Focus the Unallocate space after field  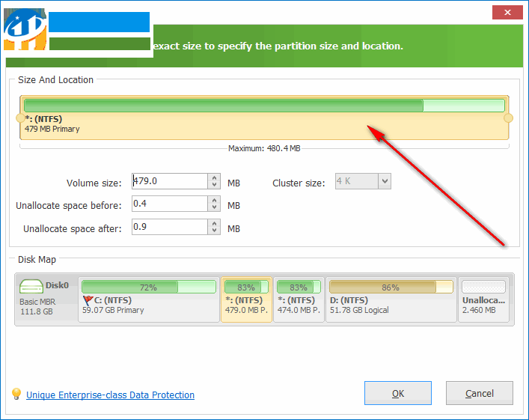pyautogui.click(x=170, y=227)
